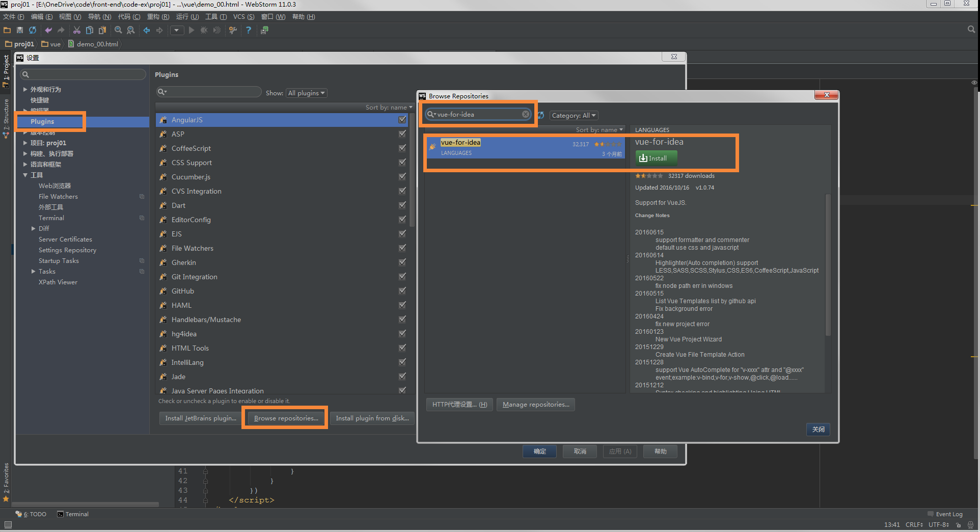Click the read-only lock status icon

point(958,524)
